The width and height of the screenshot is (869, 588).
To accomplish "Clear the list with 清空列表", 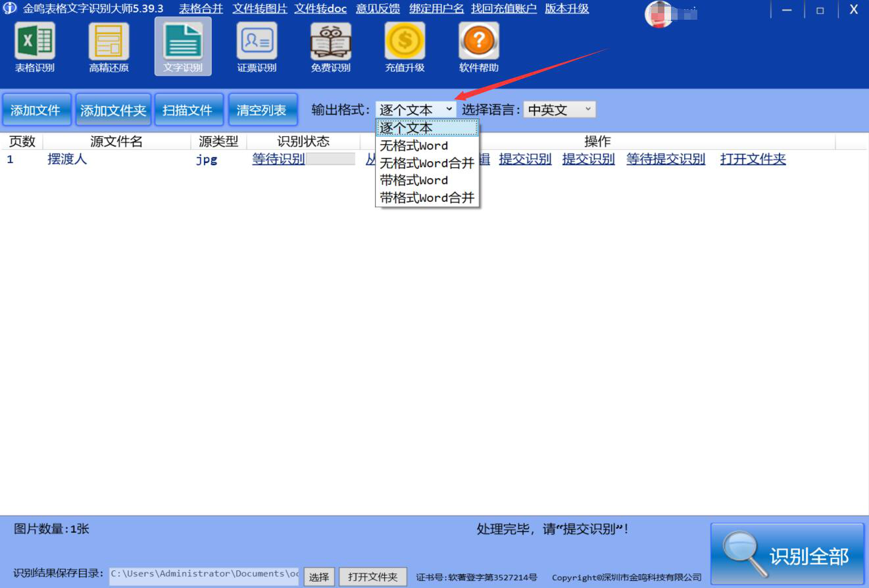I will [x=262, y=109].
